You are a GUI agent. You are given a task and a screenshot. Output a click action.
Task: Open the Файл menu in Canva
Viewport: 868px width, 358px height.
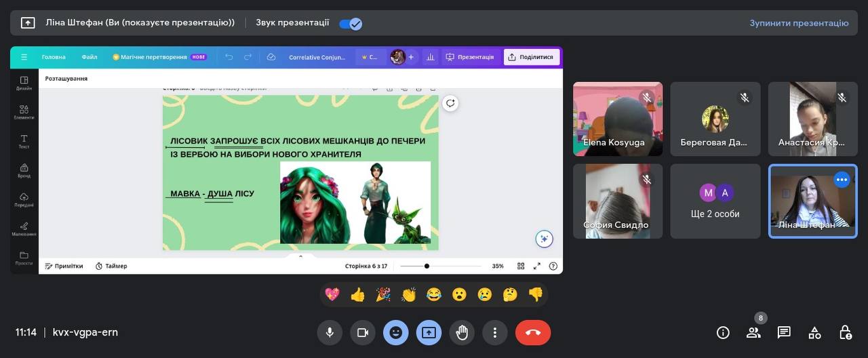[90, 57]
